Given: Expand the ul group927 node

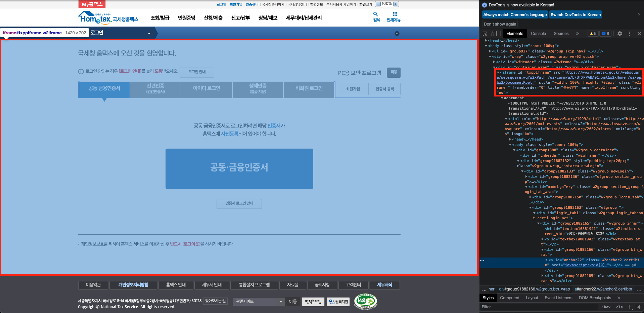Looking at the screenshot, I should point(490,51).
